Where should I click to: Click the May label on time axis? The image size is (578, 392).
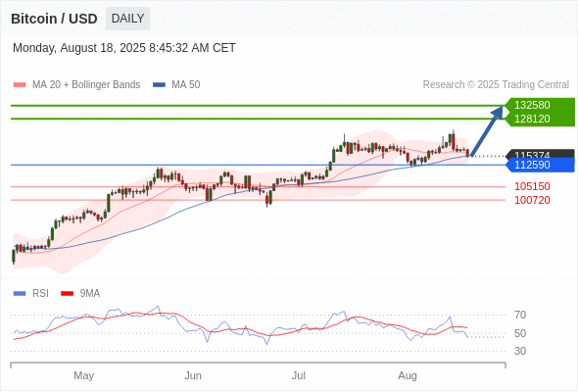point(83,375)
